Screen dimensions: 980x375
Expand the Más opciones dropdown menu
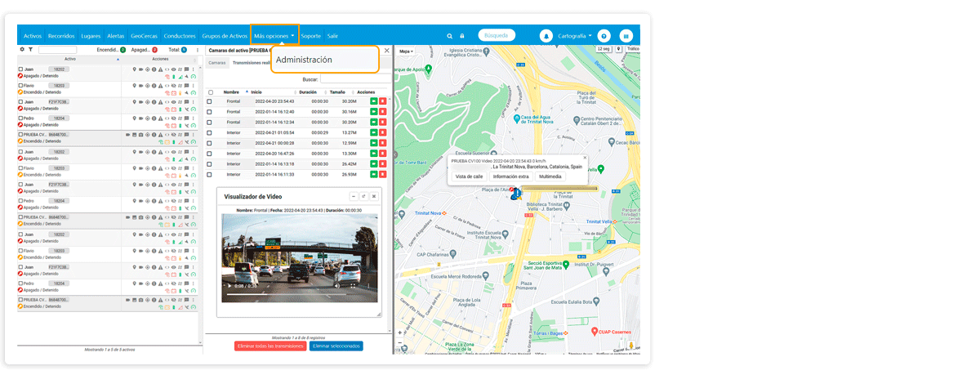click(x=274, y=36)
